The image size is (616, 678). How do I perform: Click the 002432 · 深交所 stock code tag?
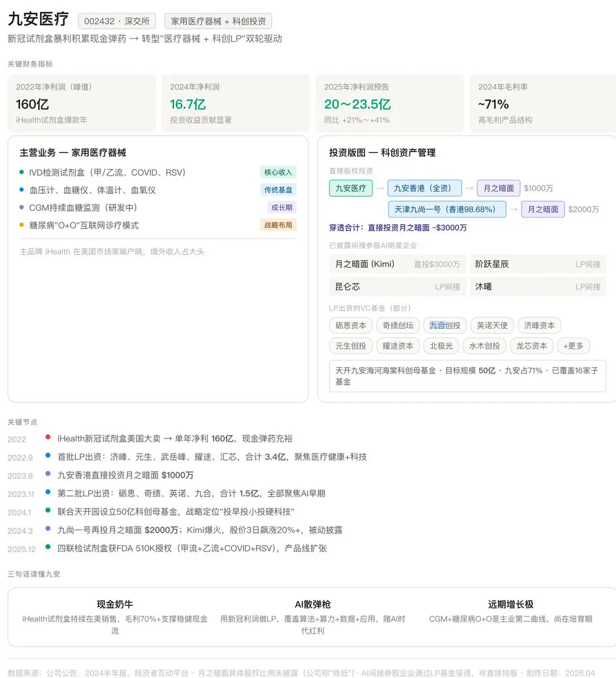(117, 21)
